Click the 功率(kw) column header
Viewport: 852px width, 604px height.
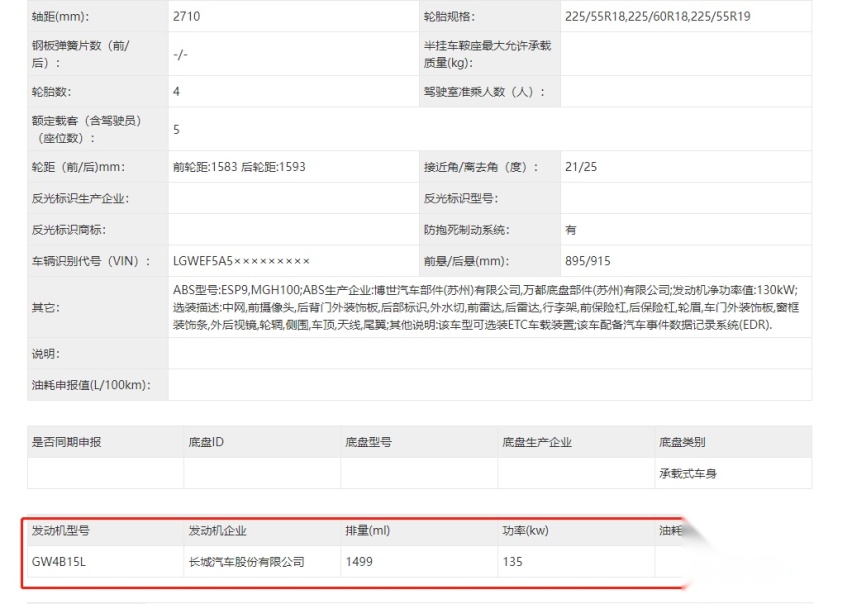(525, 531)
